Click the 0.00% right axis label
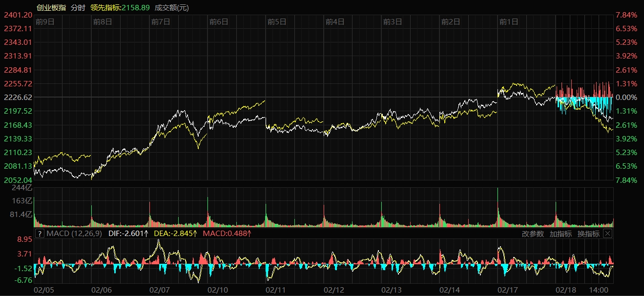Image resolution: width=644 pixels, height=296 pixels. pyautogui.click(x=626, y=97)
